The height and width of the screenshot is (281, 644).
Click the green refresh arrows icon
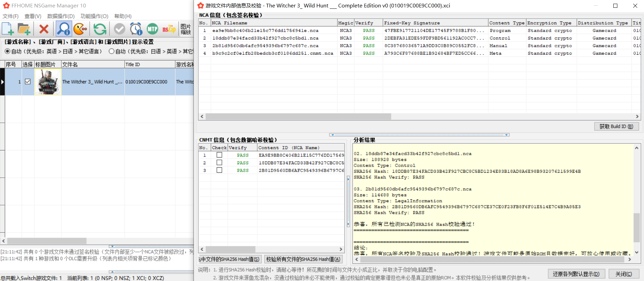click(100, 29)
